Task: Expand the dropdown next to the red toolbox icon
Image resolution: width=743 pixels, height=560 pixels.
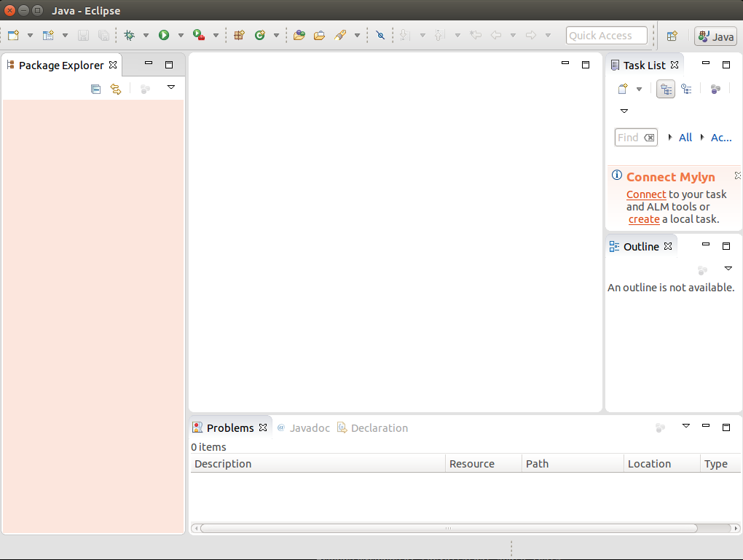Action: coord(216,35)
